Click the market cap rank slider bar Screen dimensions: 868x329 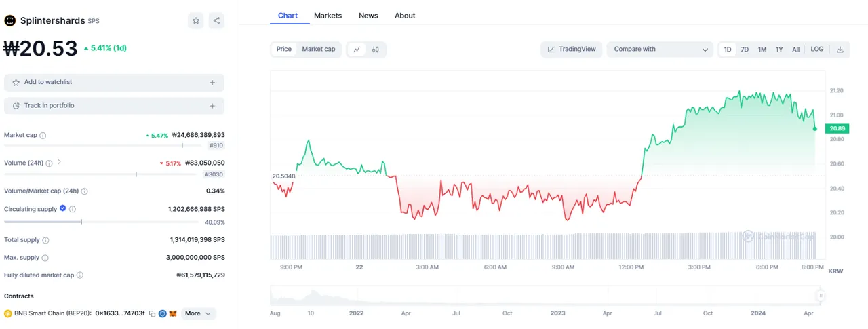tap(104, 145)
